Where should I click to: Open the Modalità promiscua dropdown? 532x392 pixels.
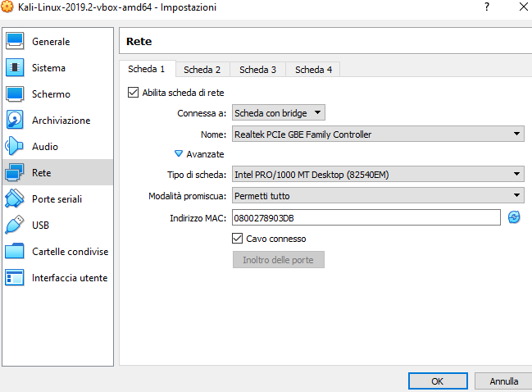pos(378,195)
